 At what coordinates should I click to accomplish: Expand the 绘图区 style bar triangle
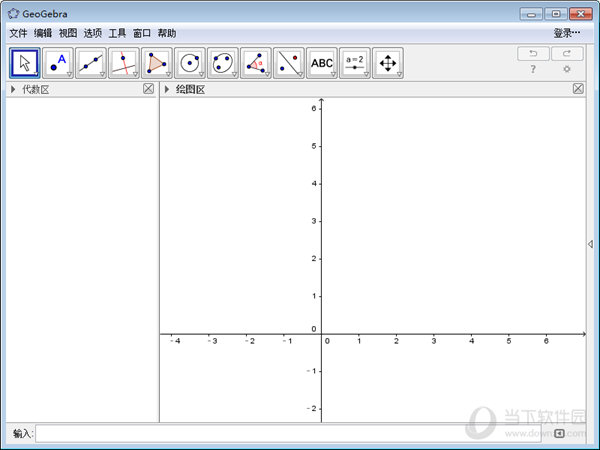[167, 89]
